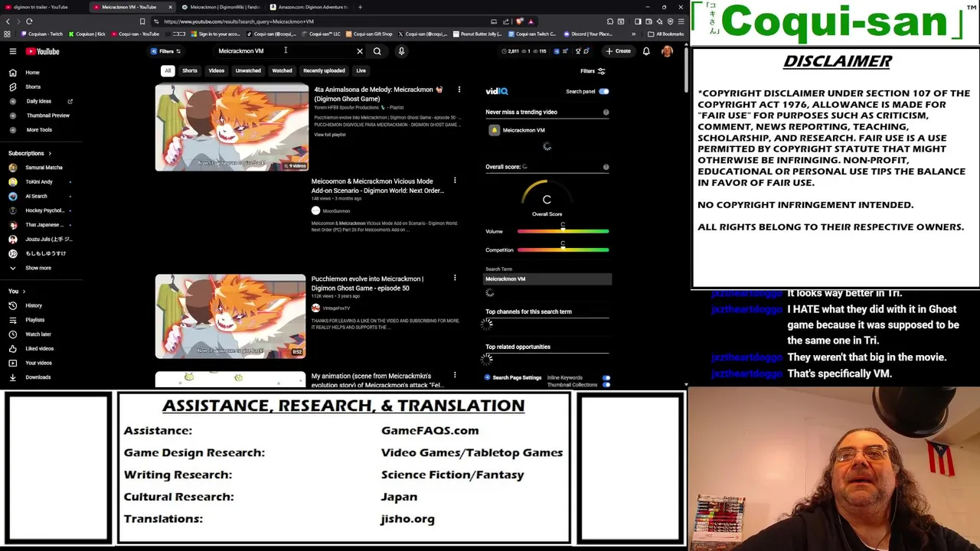
Task: Open Pucchiemon evolve into Meicrackmon video thumbnail
Action: pyautogui.click(x=230, y=316)
